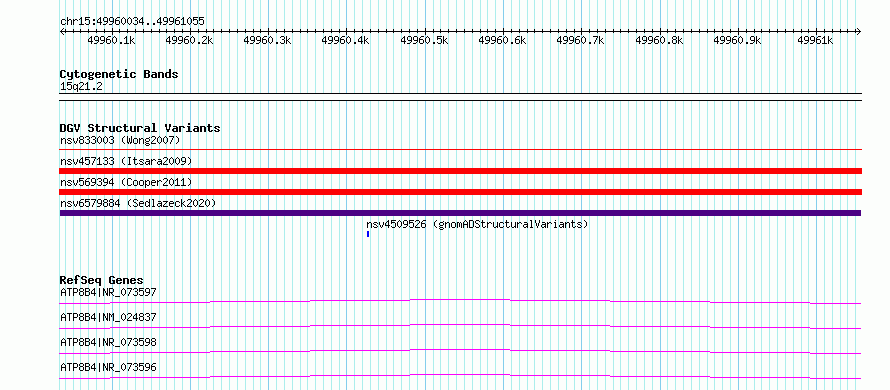Select the nsv569394 (Cooper2011) red bar

tap(460, 192)
